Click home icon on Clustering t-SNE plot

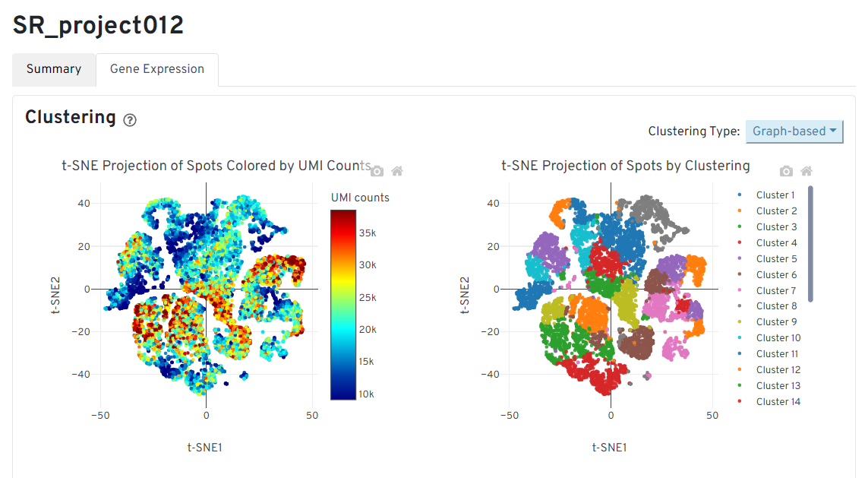point(806,171)
